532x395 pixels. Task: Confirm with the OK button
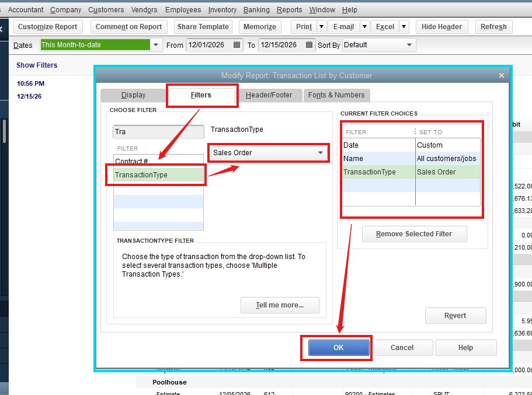pos(339,348)
